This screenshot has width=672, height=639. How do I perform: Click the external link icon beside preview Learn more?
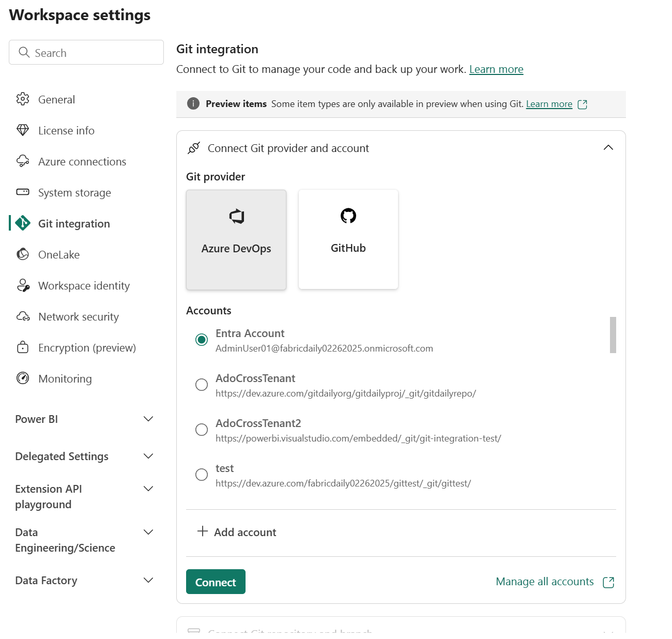[x=583, y=104]
